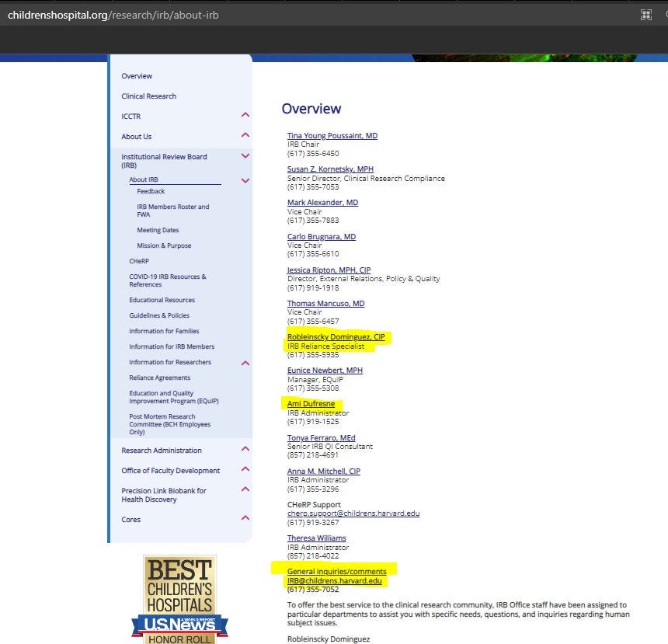The width and height of the screenshot is (668, 644).
Task: Open Mission & Purpose page
Action: click(164, 246)
